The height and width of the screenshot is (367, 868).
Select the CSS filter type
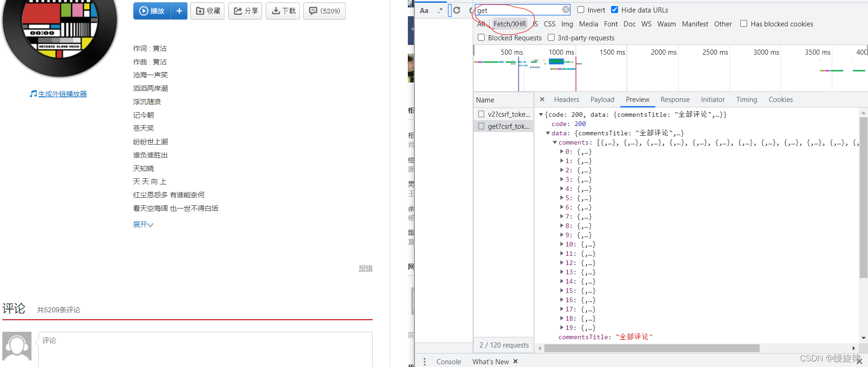(x=550, y=24)
